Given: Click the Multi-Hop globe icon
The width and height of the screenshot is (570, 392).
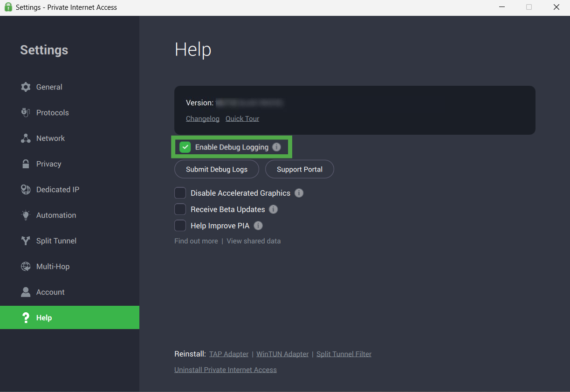Looking at the screenshot, I should click(x=26, y=267).
